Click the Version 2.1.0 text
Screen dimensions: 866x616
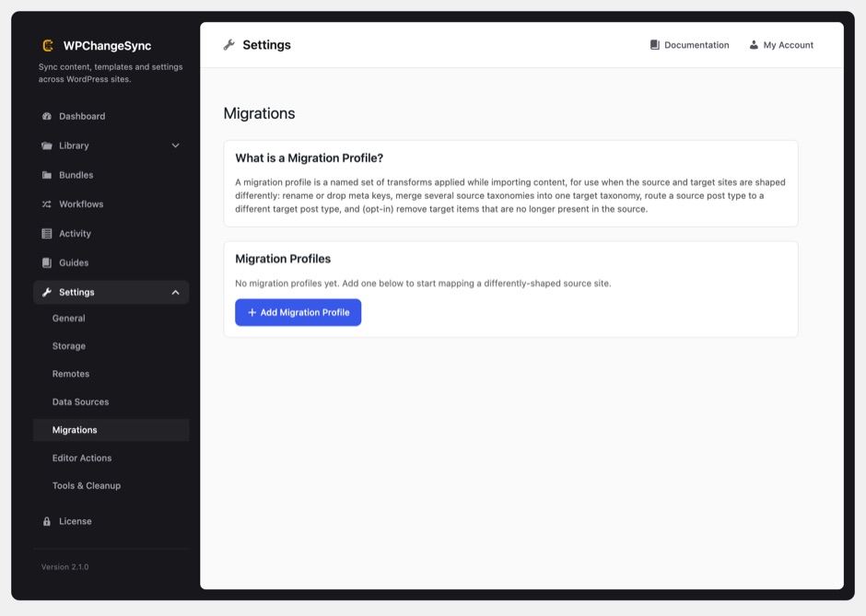[65, 567]
